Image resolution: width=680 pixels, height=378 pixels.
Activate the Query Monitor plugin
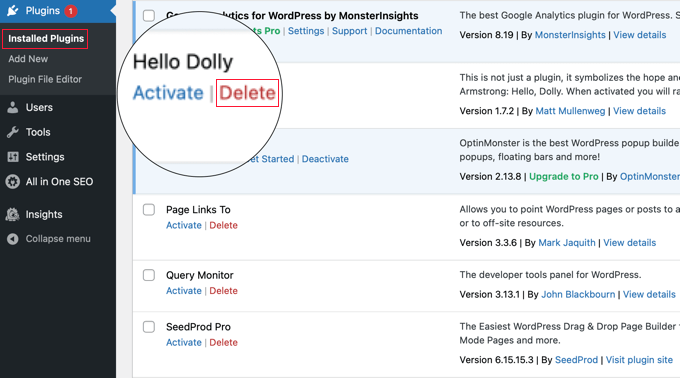pyautogui.click(x=184, y=291)
